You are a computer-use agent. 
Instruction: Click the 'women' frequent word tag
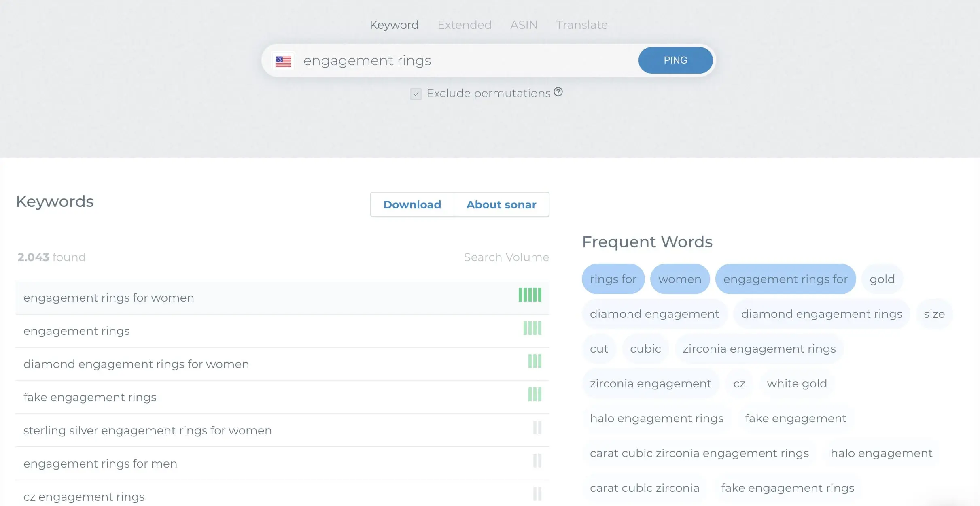click(x=679, y=278)
